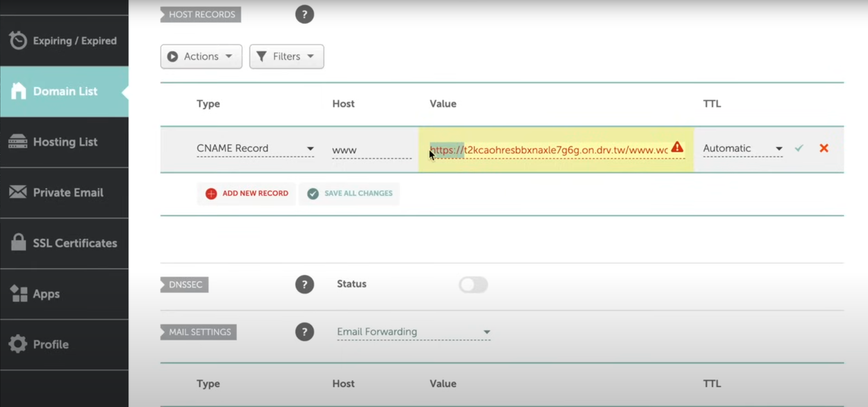Viewport: 868px width, 407px height.
Task: Open the Email Forwarding dropdown
Action: point(487,332)
